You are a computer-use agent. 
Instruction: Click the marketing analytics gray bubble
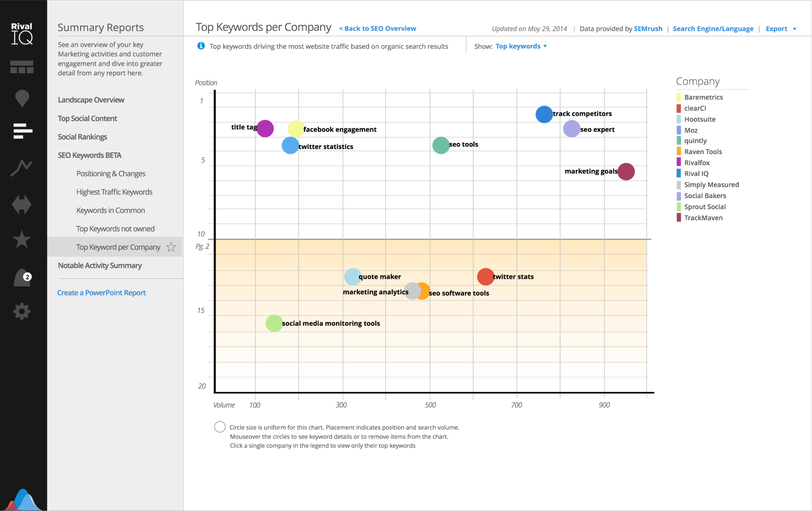(411, 291)
